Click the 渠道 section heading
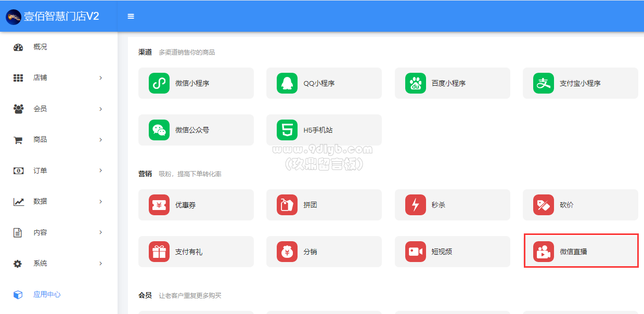644x314 pixels. pos(145,52)
